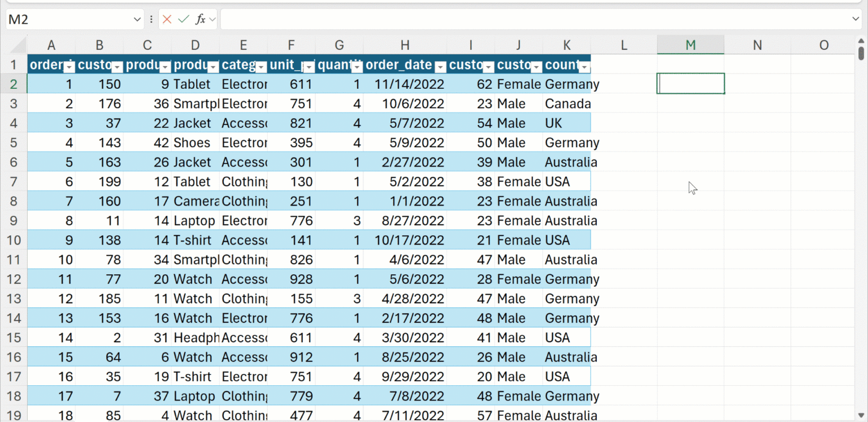The width and height of the screenshot is (868, 422).
Task: Open the unit_price column filter dropdown
Action: coord(309,67)
